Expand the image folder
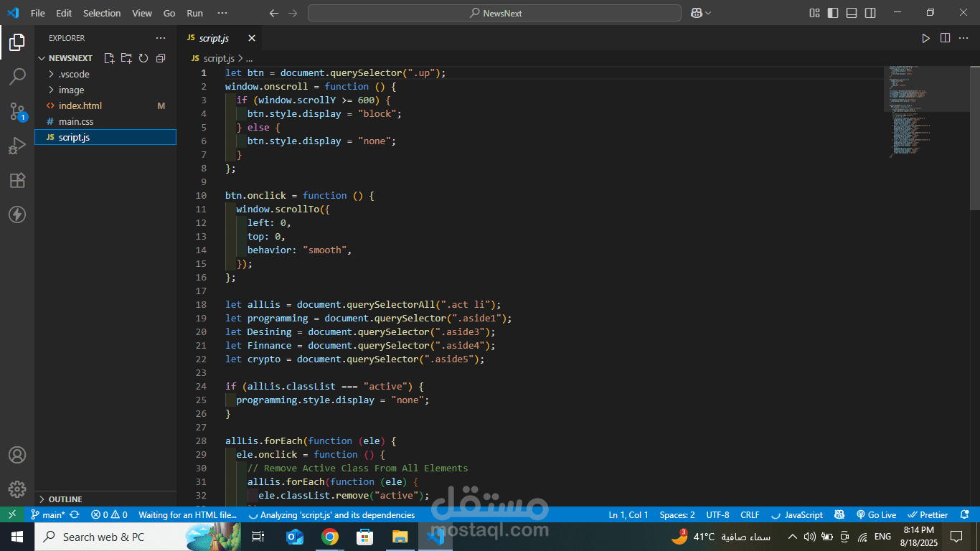Image resolution: width=980 pixels, height=551 pixels. [71, 90]
